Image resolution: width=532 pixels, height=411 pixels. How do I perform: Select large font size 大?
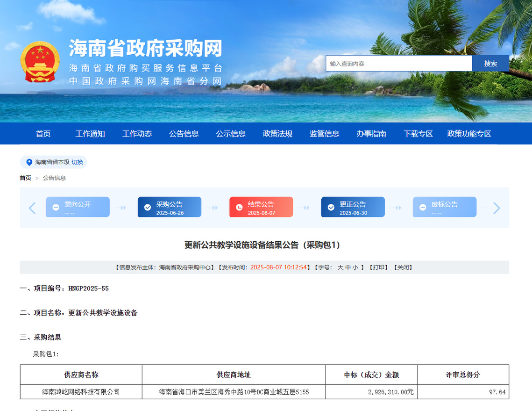click(x=340, y=267)
